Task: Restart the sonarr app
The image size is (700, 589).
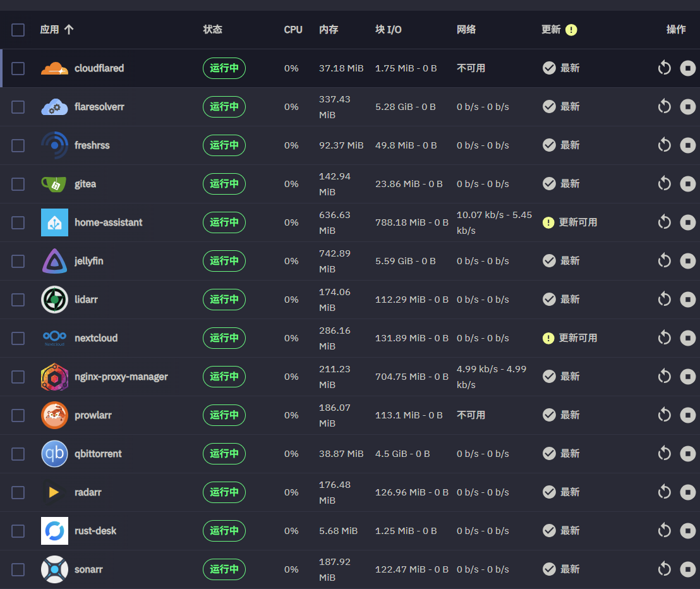Action: [x=664, y=569]
